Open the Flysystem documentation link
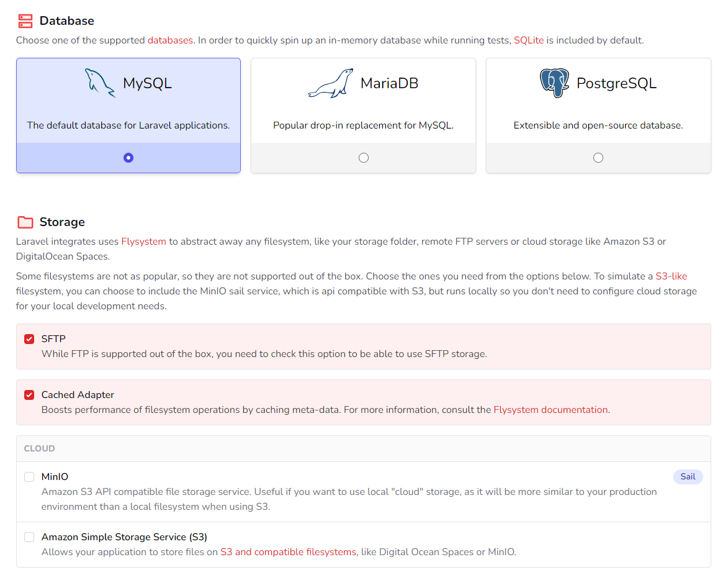 (550, 410)
